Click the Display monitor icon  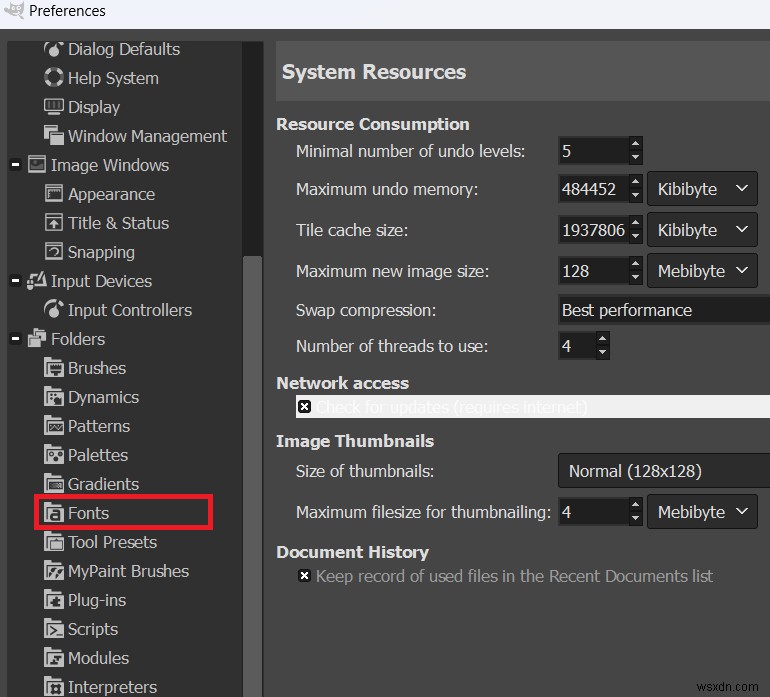click(54, 107)
